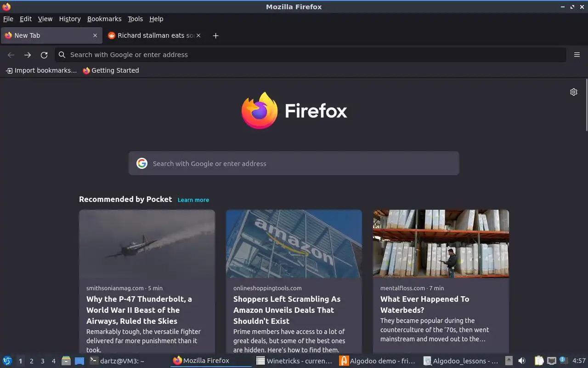588x368 pixels.
Task: Open the Getting Started bookmark
Action: point(111,70)
